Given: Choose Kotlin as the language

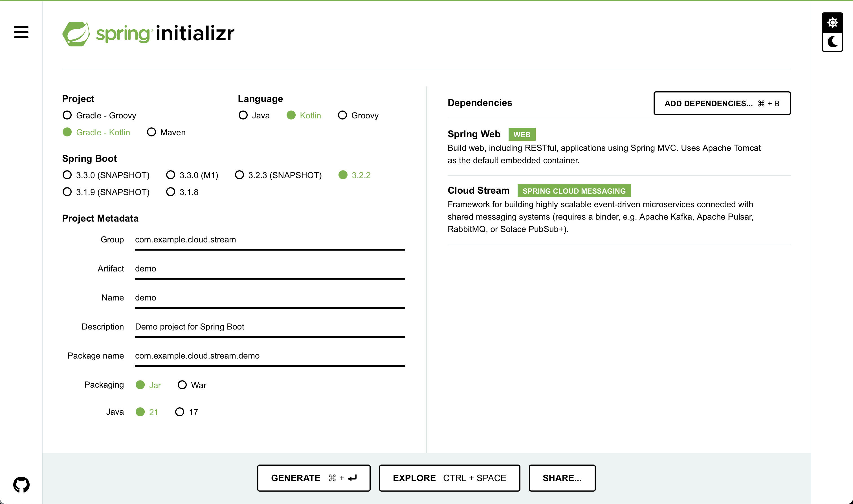Looking at the screenshot, I should 304,116.
